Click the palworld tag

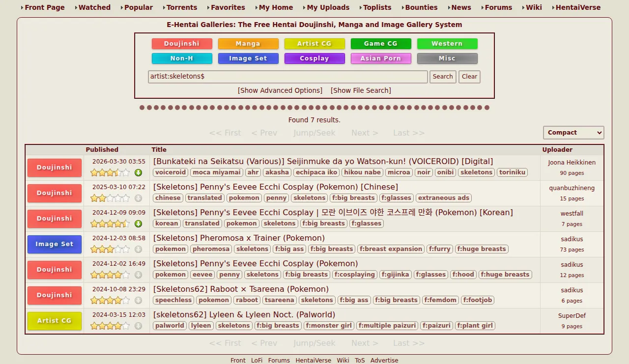point(170,326)
